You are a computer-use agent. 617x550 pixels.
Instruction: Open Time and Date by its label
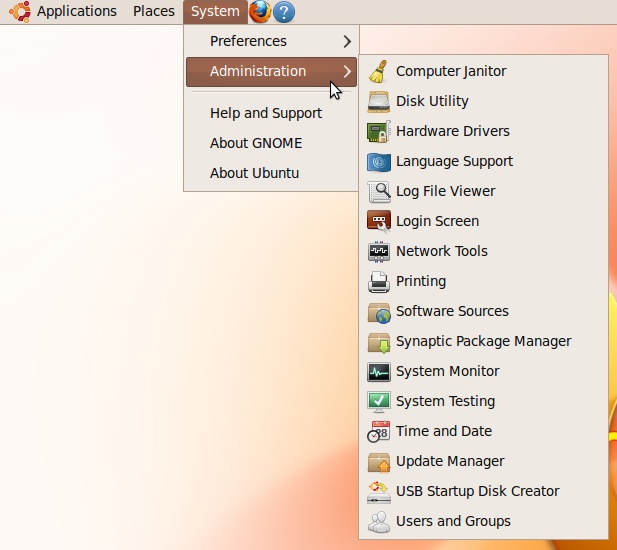pyautogui.click(x=444, y=432)
